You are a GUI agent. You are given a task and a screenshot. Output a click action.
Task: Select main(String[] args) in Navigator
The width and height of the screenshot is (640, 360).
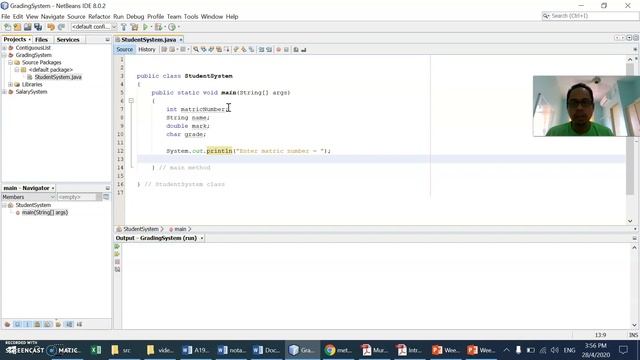44,213
